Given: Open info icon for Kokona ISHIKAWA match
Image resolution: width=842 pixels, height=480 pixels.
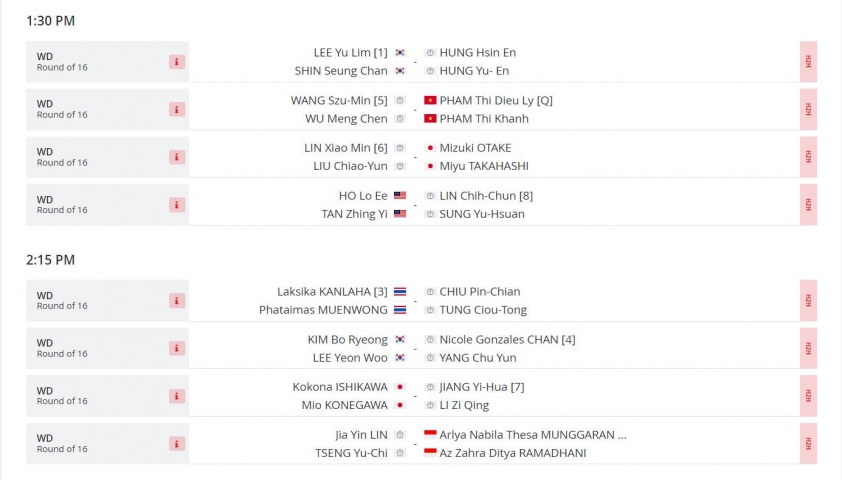Looking at the screenshot, I should 177,396.
